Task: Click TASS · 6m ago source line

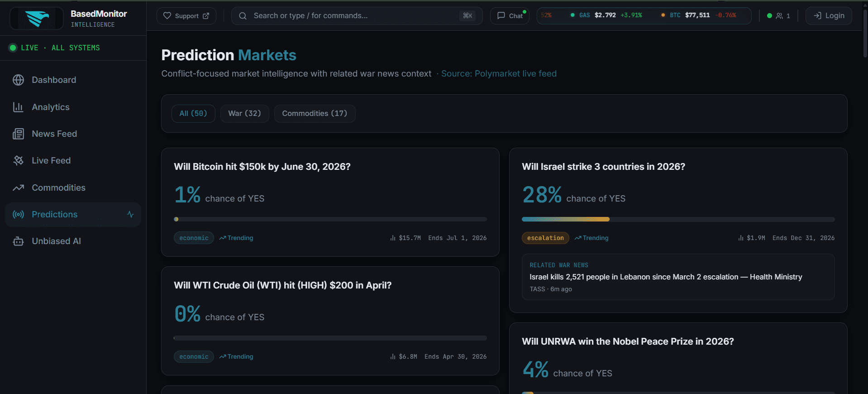Action: tap(551, 289)
